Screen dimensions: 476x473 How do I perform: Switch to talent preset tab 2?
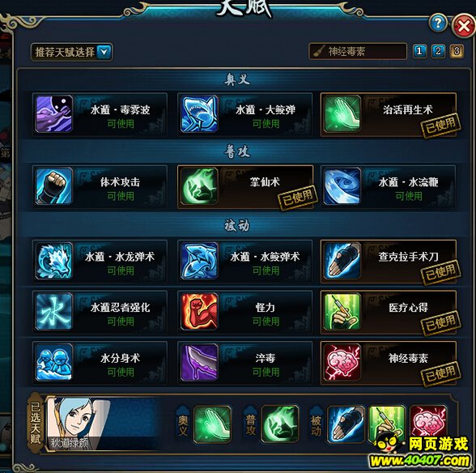(x=438, y=51)
